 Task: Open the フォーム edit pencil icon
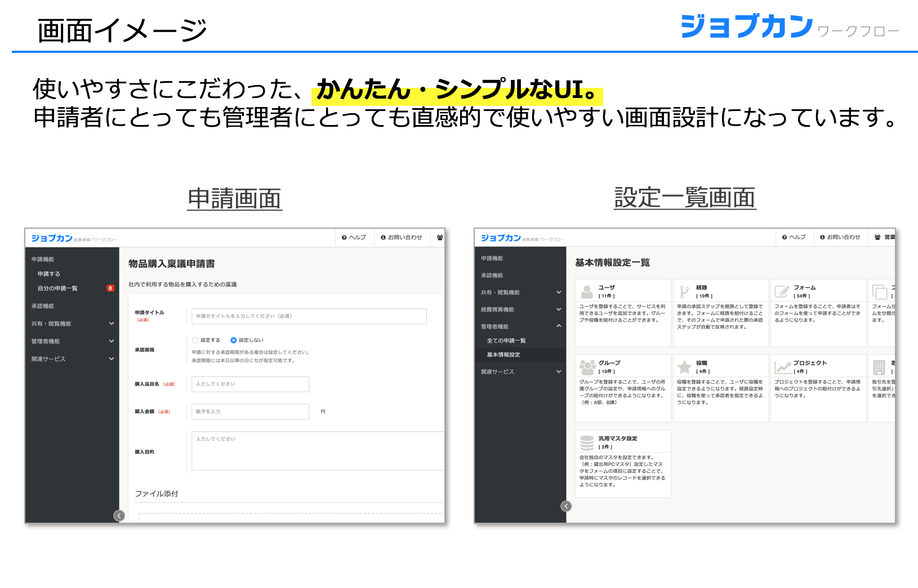tap(782, 292)
